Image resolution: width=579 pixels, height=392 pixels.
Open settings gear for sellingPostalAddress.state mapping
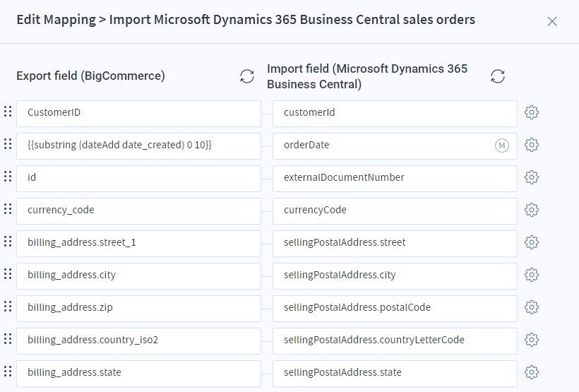pos(532,372)
